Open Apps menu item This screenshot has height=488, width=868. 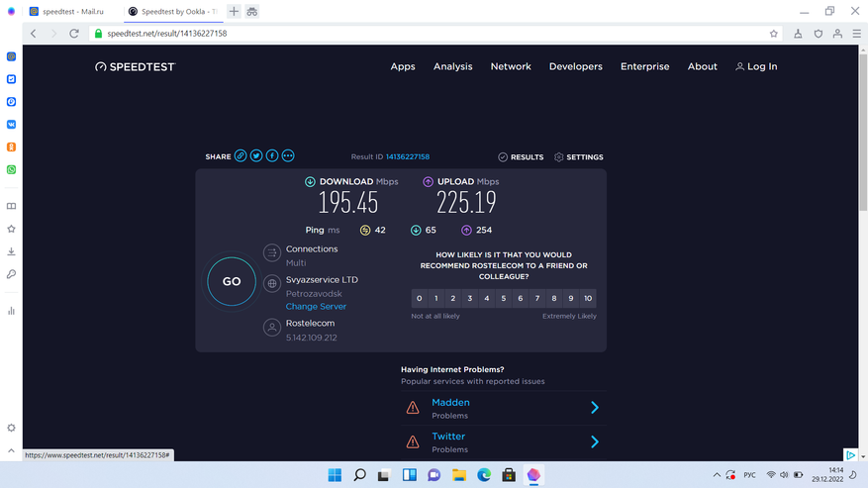[x=403, y=66]
